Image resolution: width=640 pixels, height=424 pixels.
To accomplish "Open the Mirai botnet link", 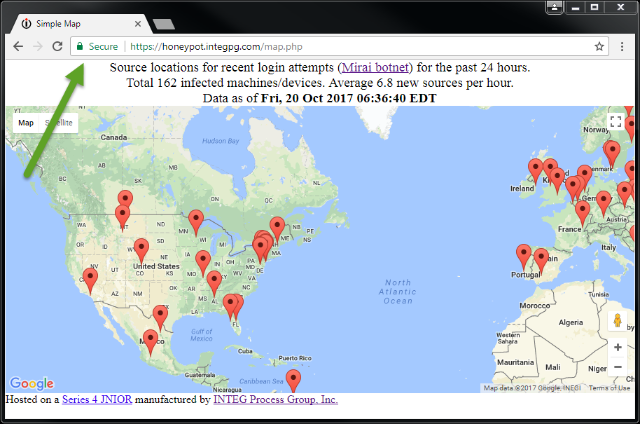I will [x=375, y=67].
